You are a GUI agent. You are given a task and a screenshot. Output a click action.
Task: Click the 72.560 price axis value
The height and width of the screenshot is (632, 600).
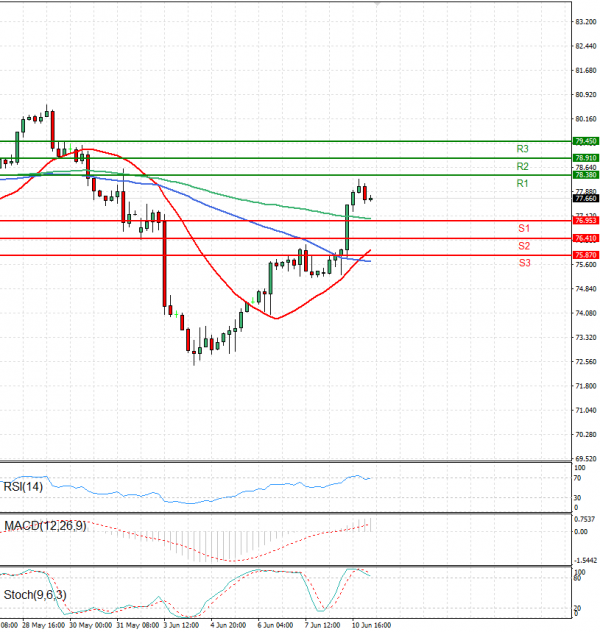585,362
